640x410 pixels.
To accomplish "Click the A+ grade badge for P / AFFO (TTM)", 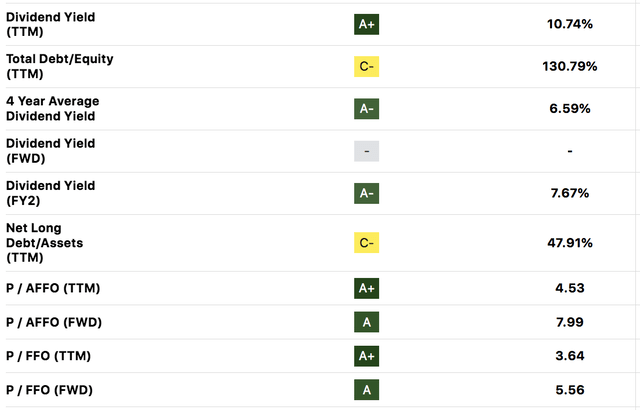I will [369, 288].
